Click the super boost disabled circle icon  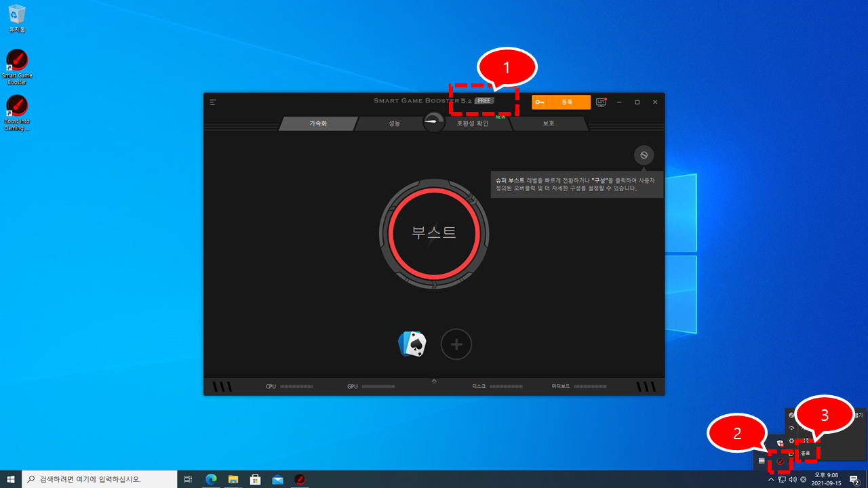click(644, 155)
